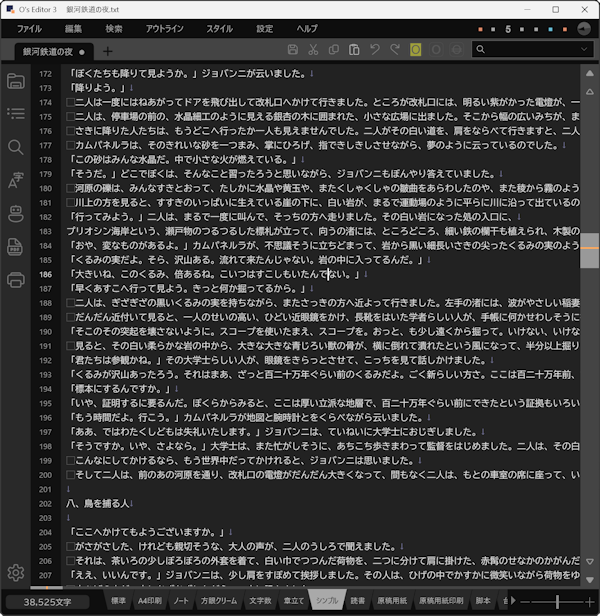
Task: Toggle the yellow highlighted marker button
Action: [415, 50]
